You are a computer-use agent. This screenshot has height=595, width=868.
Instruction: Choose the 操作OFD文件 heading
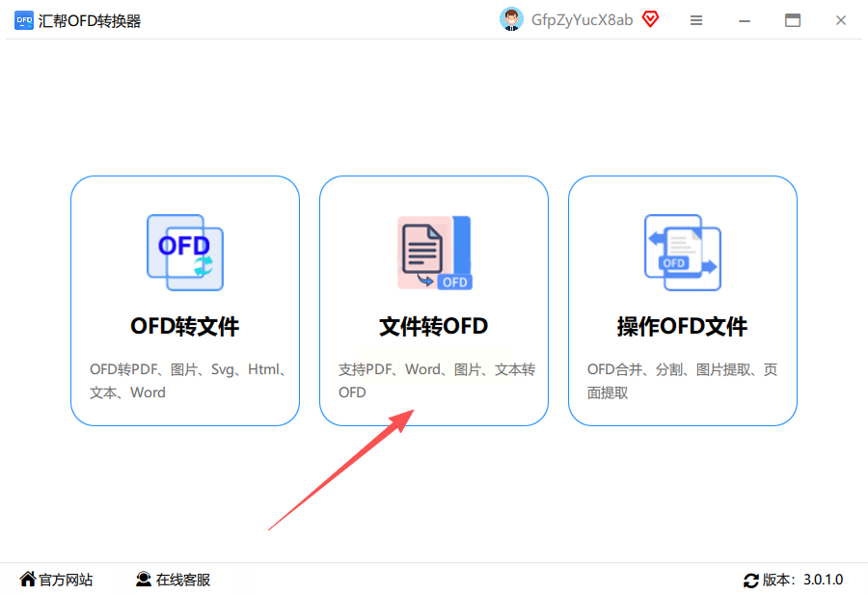[682, 326]
